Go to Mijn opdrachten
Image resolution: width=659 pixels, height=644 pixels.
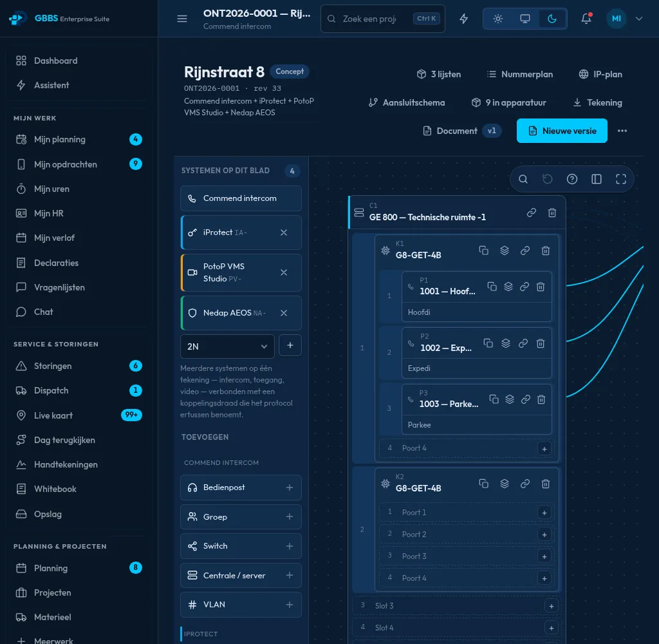click(x=79, y=164)
